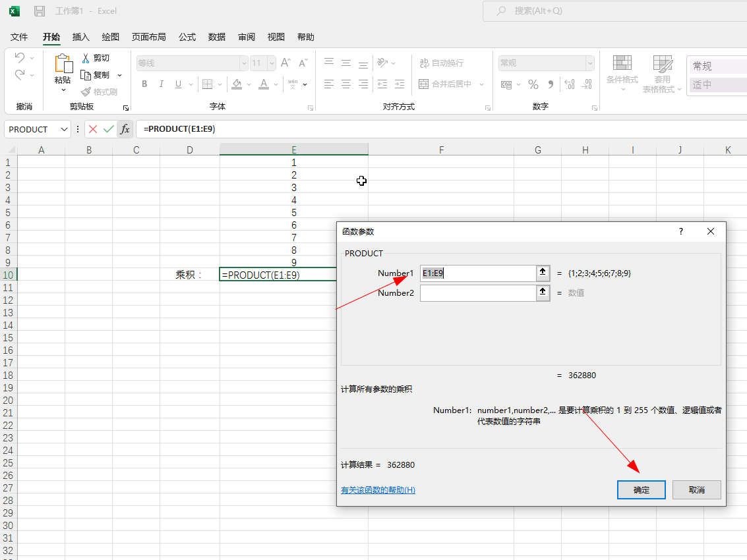Image resolution: width=747 pixels, height=560 pixels.
Task: Open the number format dropdown
Action: tap(589, 63)
